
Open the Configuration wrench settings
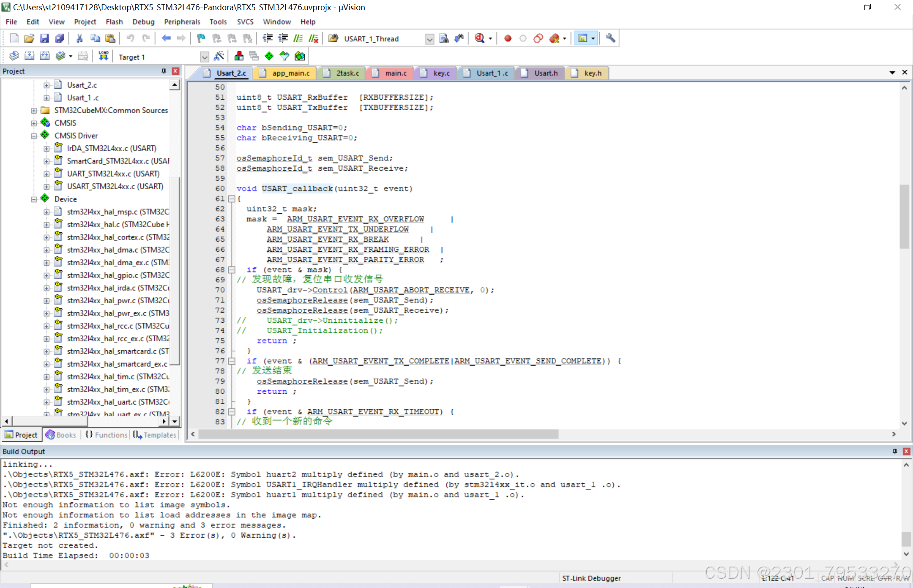[610, 38]
